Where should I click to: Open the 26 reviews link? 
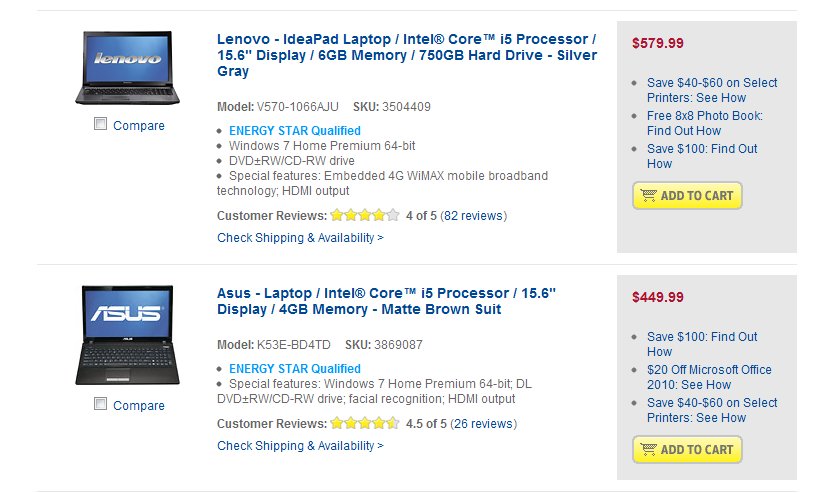(483, 424)
